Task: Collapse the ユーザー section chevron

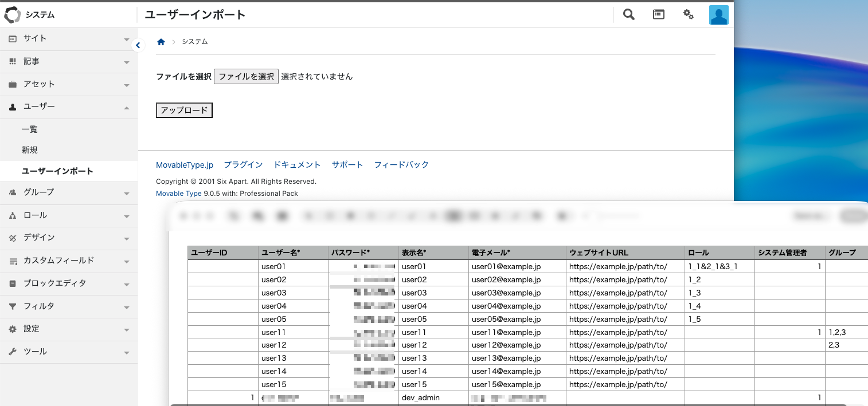Action: (127, 107)
